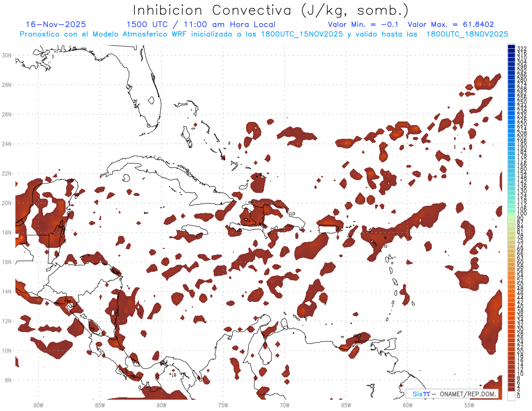Click the 'Valor Max. = 61.8402' readout
This screenshot has height=411, width=532.
click(x=451, y=24)
